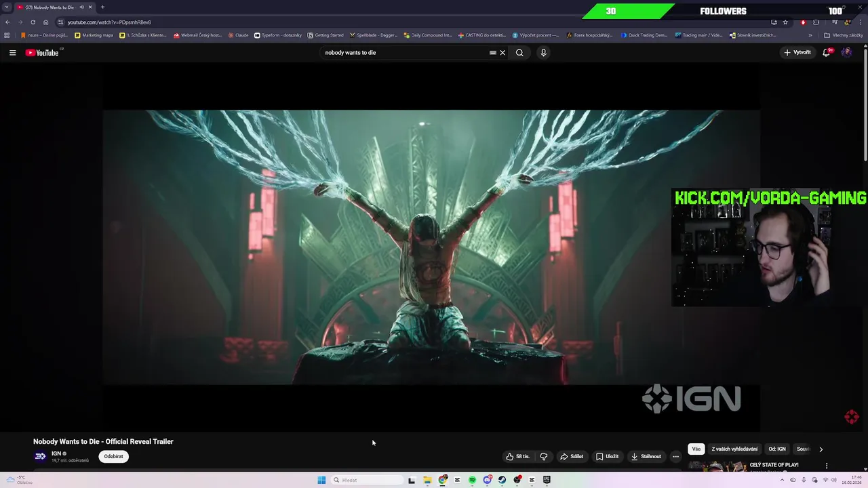868x488 pixels.
Task: Open the tab search dropdown arrow
Action: (7, 7)
